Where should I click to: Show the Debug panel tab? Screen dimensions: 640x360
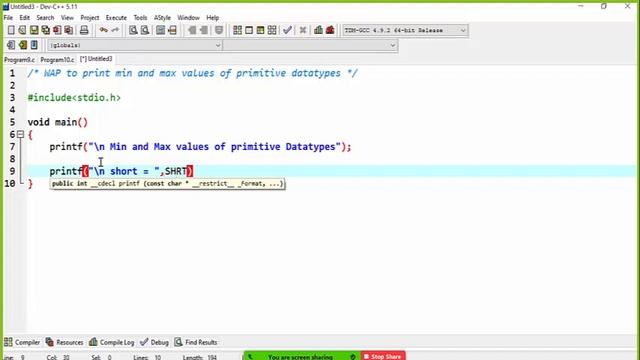coord(154,342)
